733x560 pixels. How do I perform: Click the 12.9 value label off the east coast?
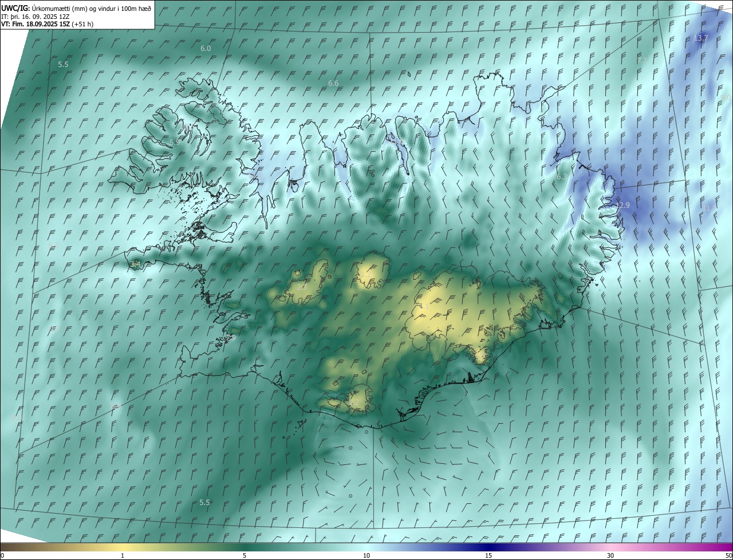(x=622, y=205)
